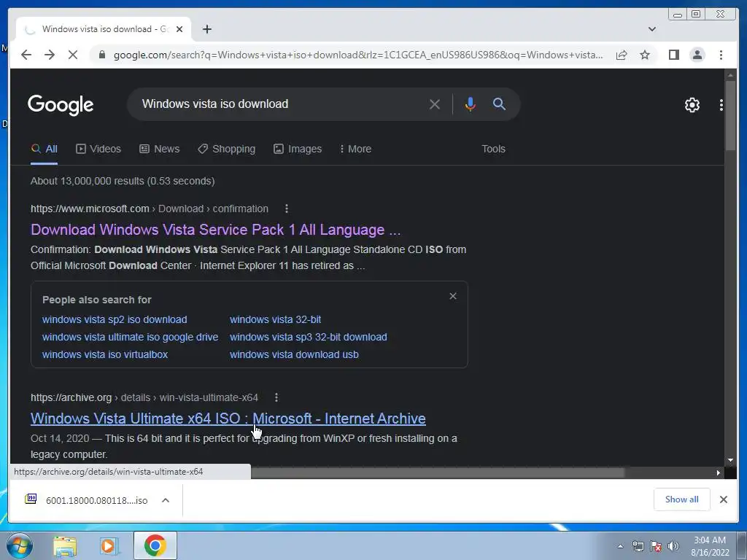The height and width of the screenshot is (560, 747).
Task: Search windows vista sp3 32-bit download
Action: pyautogui.click(x=309, y=337)
